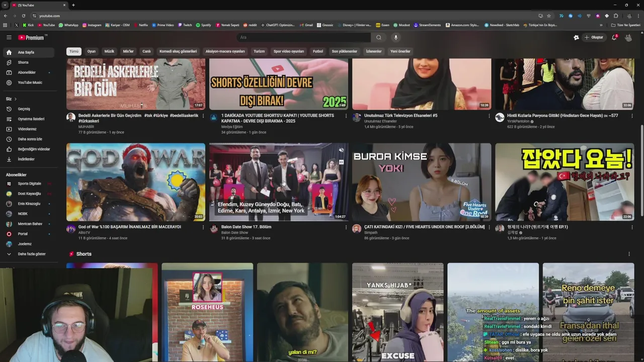Open the YırtıkPantolon channel link

click(x=518, y=121)
